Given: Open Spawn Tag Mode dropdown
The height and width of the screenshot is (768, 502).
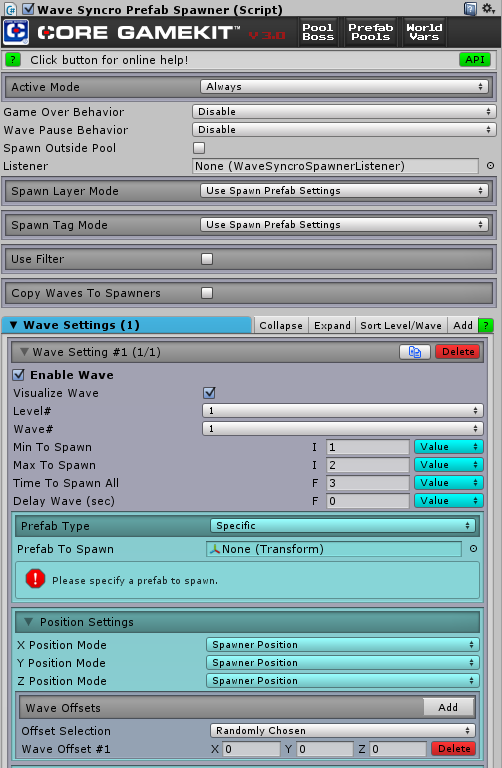Looking at the screenshot, I should [344, 224].
